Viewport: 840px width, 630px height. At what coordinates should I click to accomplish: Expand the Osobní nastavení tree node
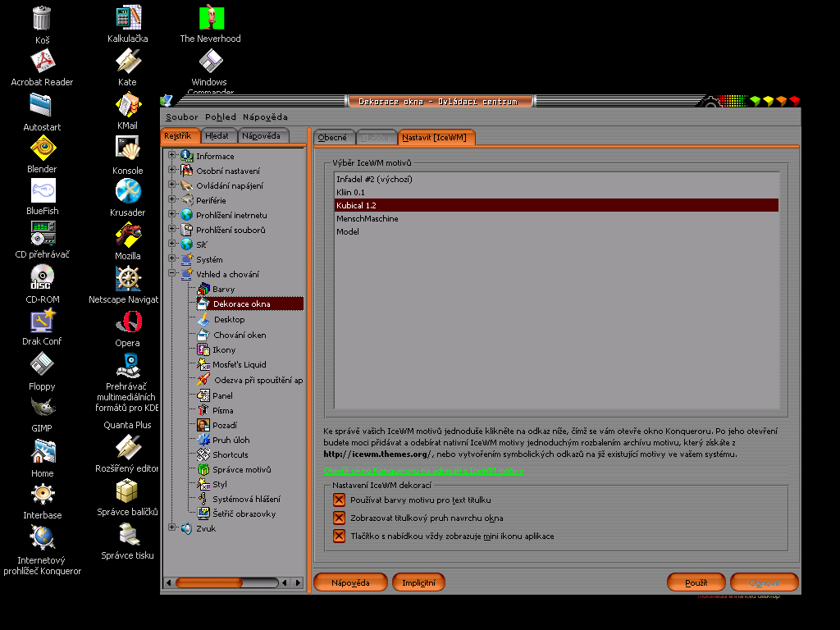click(172, 169)
